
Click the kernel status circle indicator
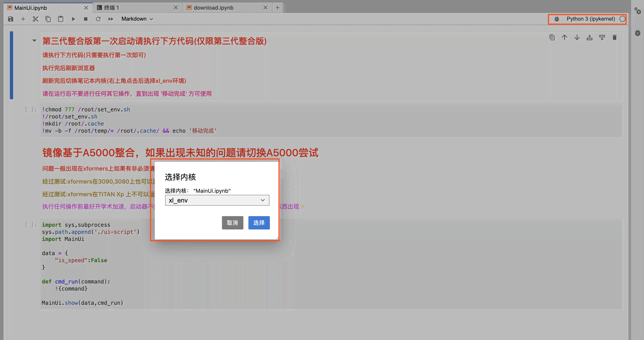click(x=622, y=19)
